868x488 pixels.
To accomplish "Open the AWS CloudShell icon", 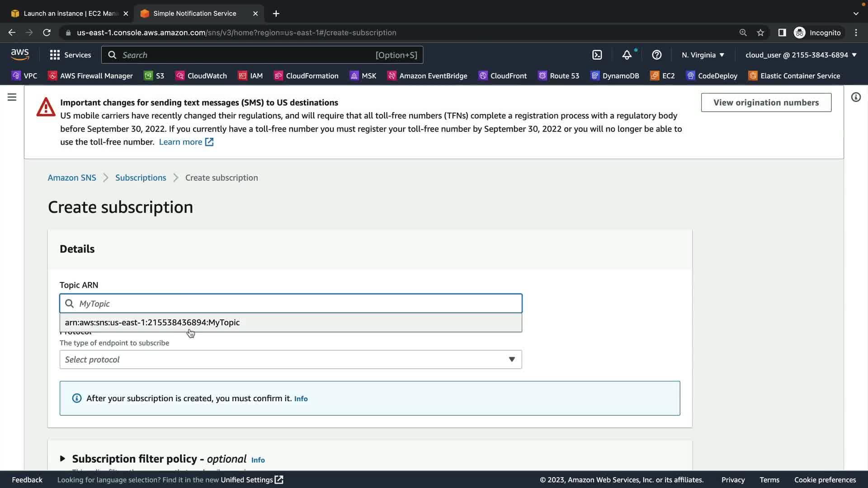I will (597, 55).
